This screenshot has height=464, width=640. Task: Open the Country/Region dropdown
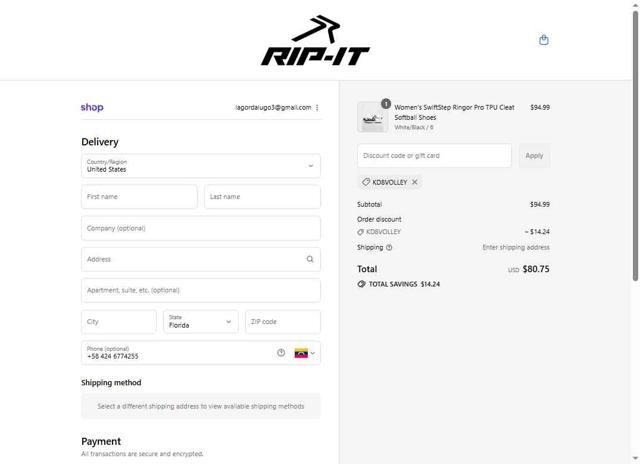(201, 166)
